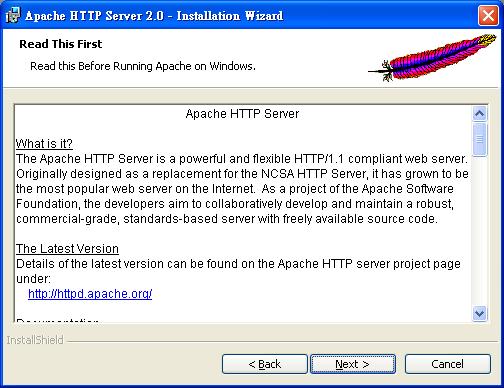Go to the next step with Next >
The width and height of the screenshot is (504, 388).
point(353,364)
